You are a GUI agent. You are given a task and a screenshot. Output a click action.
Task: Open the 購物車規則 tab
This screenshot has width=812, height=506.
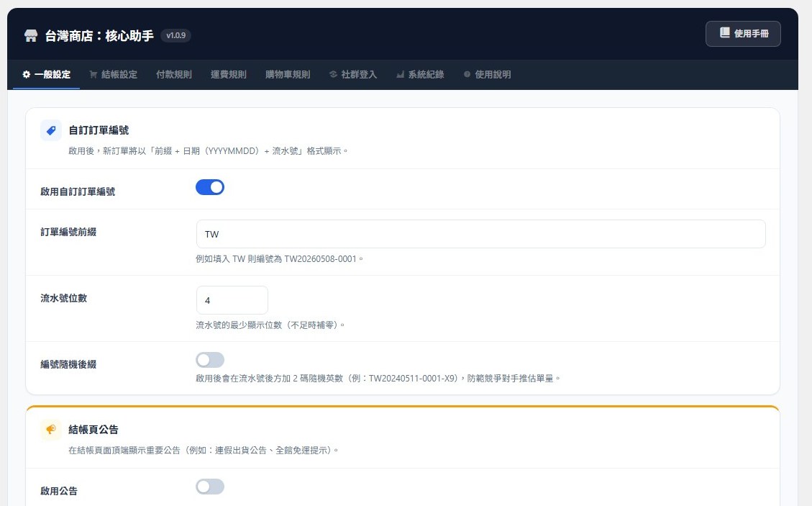[288, 74]
